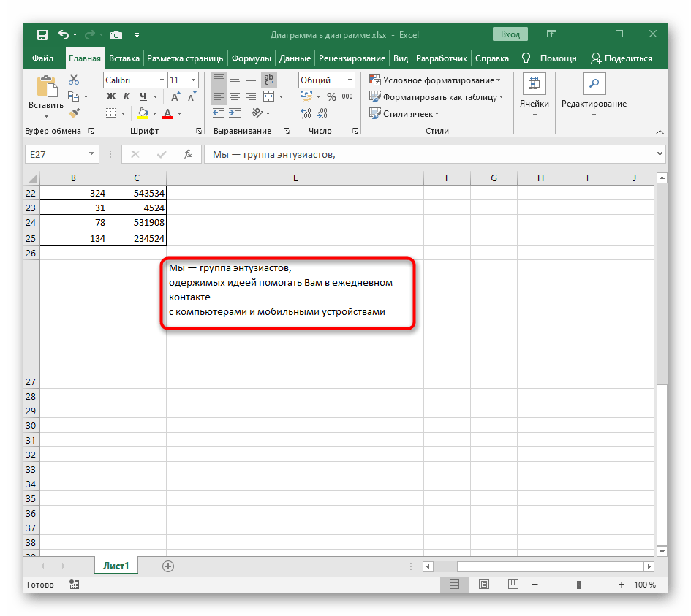The width and height of the screenshot is (691, 616).
Task: Select the Лист1 sheet tab
Action: [x=116, y=566]
